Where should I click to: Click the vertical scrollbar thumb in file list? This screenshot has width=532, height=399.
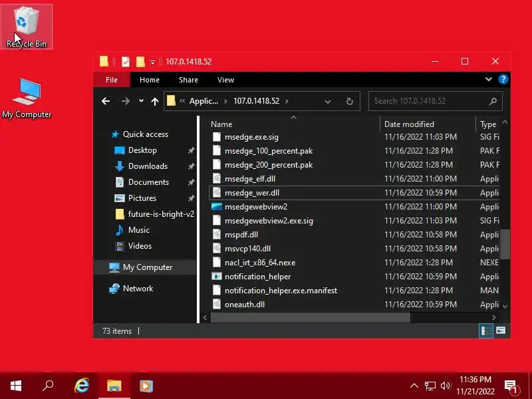(x=505, y=244)
